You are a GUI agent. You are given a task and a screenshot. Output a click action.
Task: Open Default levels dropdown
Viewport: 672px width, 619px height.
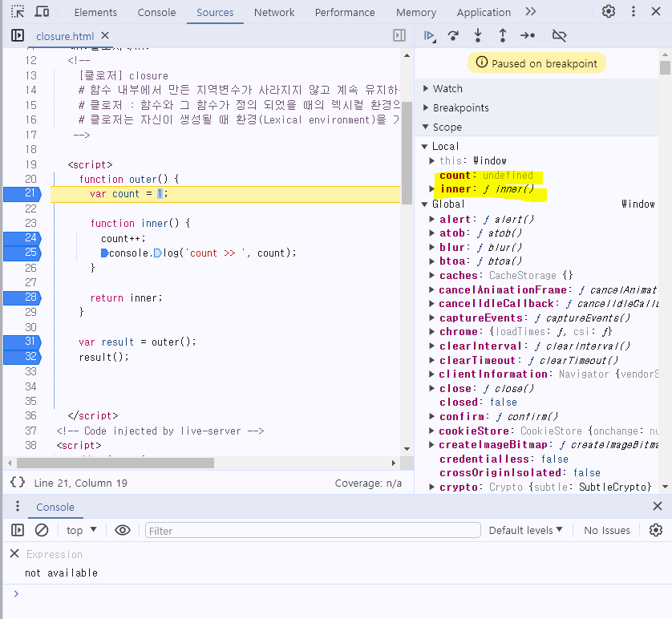(x=525, y=530)
